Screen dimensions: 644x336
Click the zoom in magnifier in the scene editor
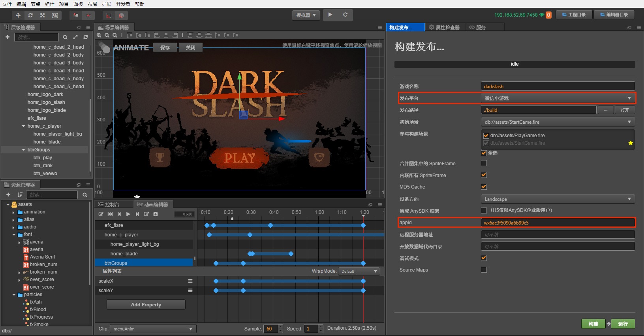pyautogui.click(x=99, y=36)
